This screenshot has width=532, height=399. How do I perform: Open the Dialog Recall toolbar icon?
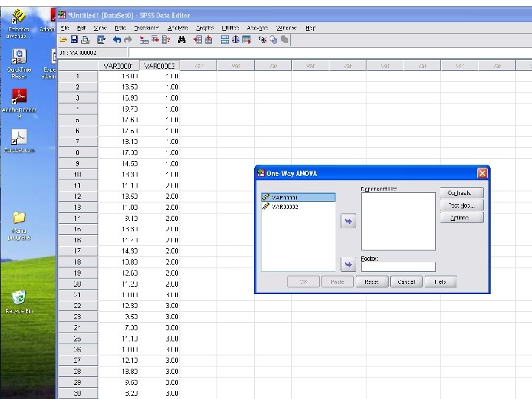pos(101,40)
